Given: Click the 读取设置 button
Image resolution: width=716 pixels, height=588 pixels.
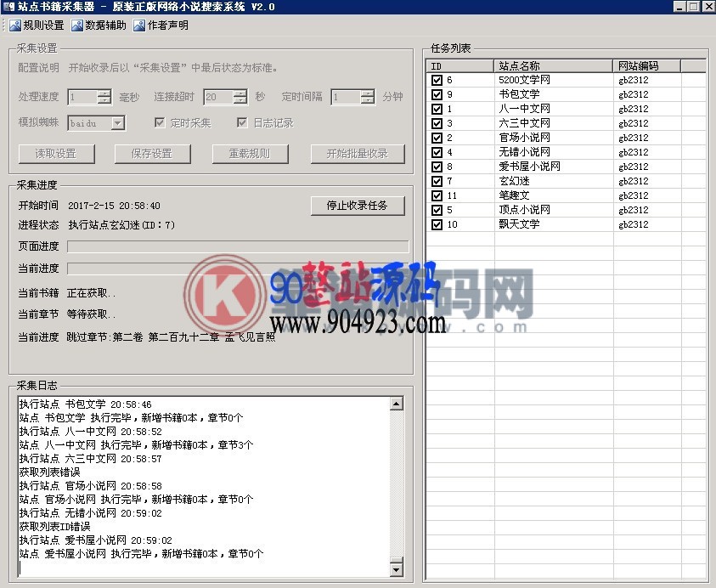Looking at the screenshot, I should [x=57, y=154].
